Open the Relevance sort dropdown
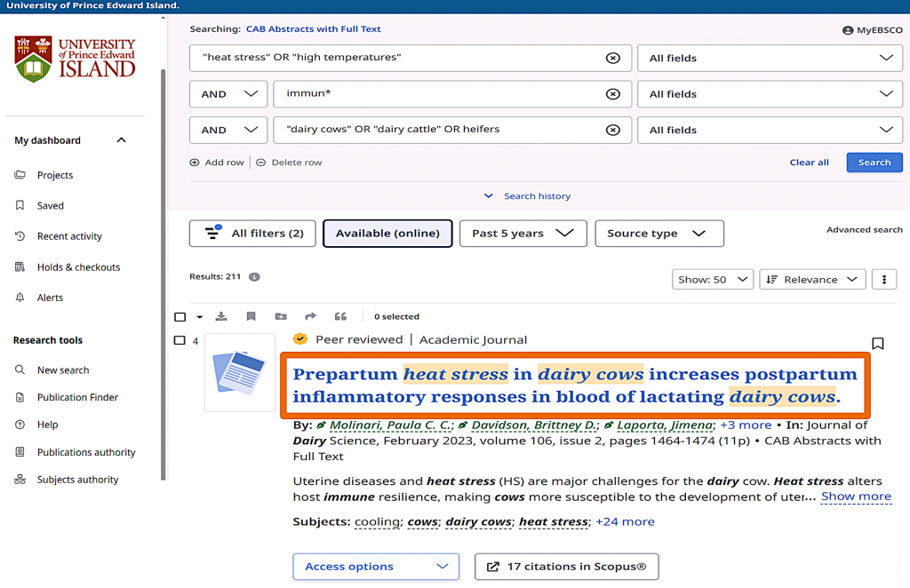This screenshot has width=910, height=588. (813, 279)
